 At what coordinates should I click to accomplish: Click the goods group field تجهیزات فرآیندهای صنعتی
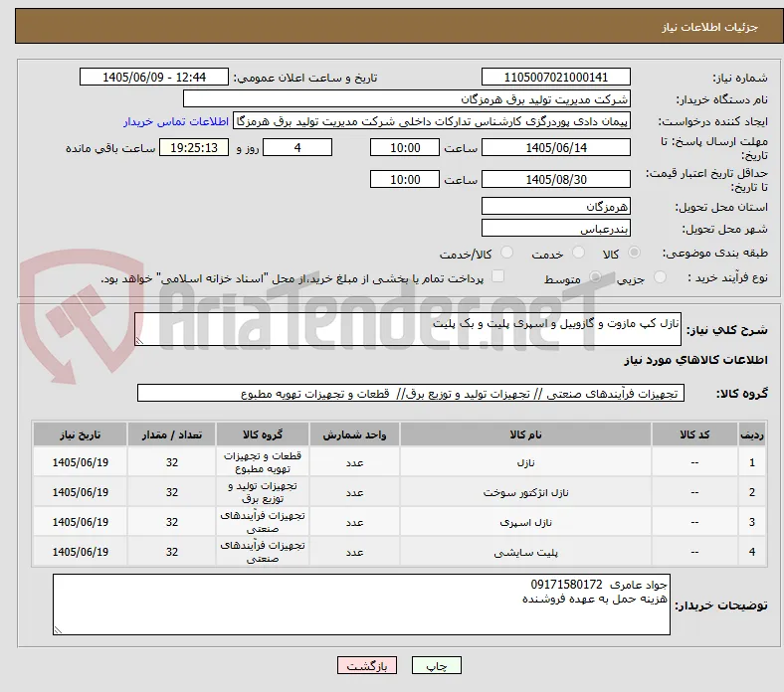(x=411, y=393)
